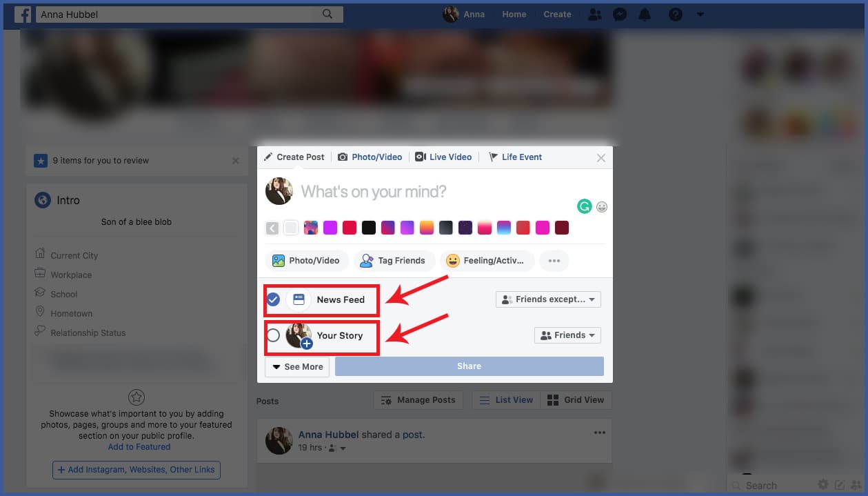Expand the See More options
Screen dimensions: 868x496
click(297, 366)
